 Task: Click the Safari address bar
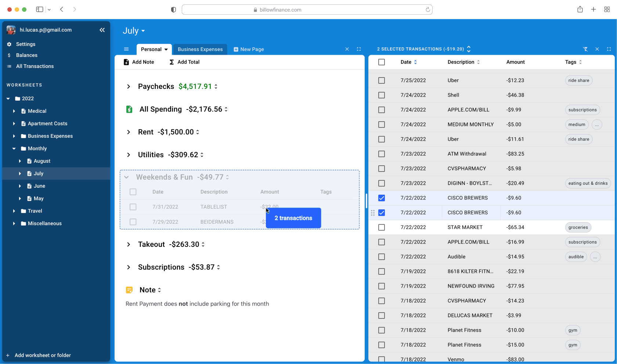307,10
